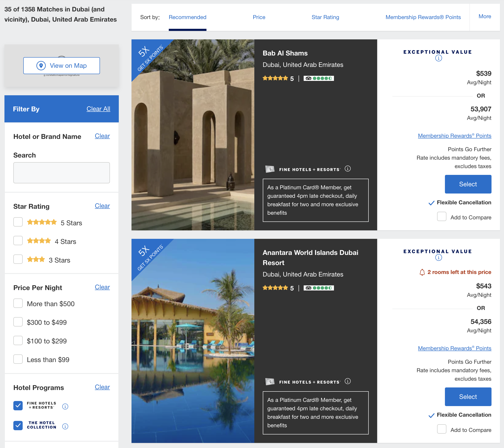
Task: Click the map pin icon on View on Map
Action: point(41,66)
